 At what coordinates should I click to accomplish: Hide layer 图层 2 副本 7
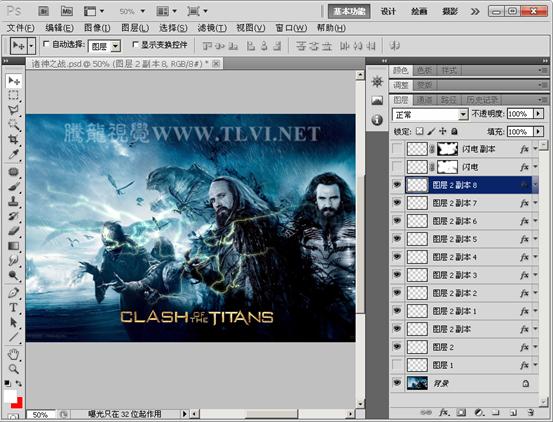397,203
